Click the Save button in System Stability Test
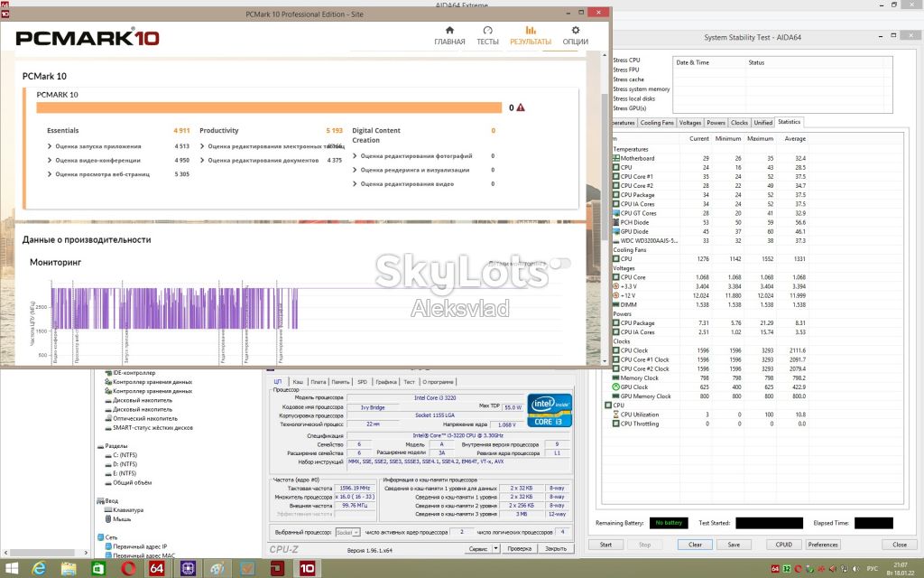The width and height of the screenshot is (924, 578). (x=734, y=545)
